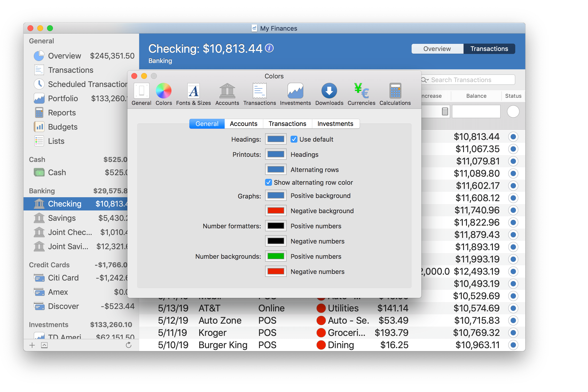Toggle status circle for $10,574.69 balance row
The width and height of the screenshot is (588, 392).
coord(513,308)
